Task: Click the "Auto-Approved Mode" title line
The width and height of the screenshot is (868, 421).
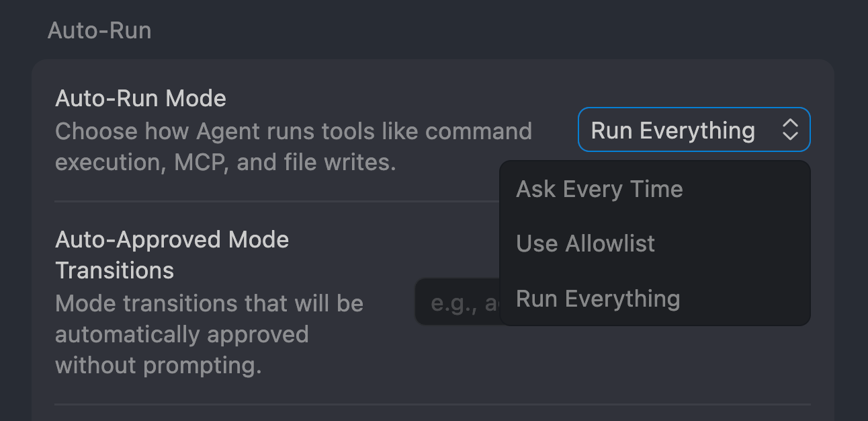Action: click(172, 239)
